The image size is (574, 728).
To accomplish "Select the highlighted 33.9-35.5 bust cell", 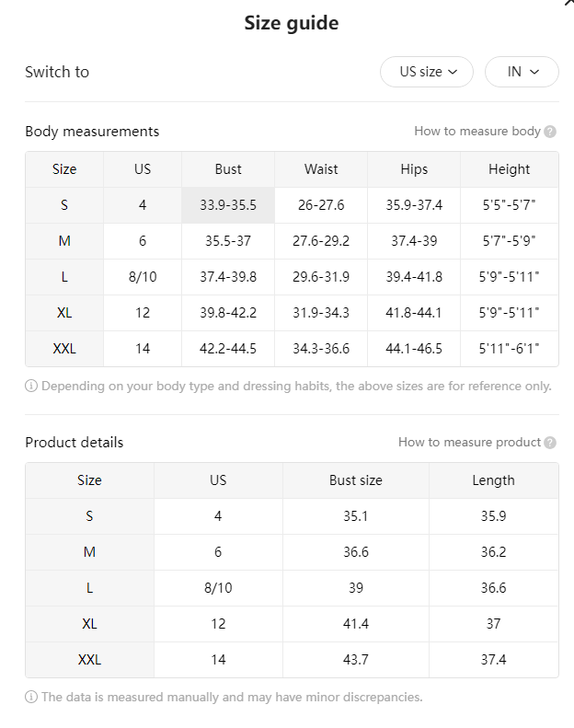I will 228,205.
